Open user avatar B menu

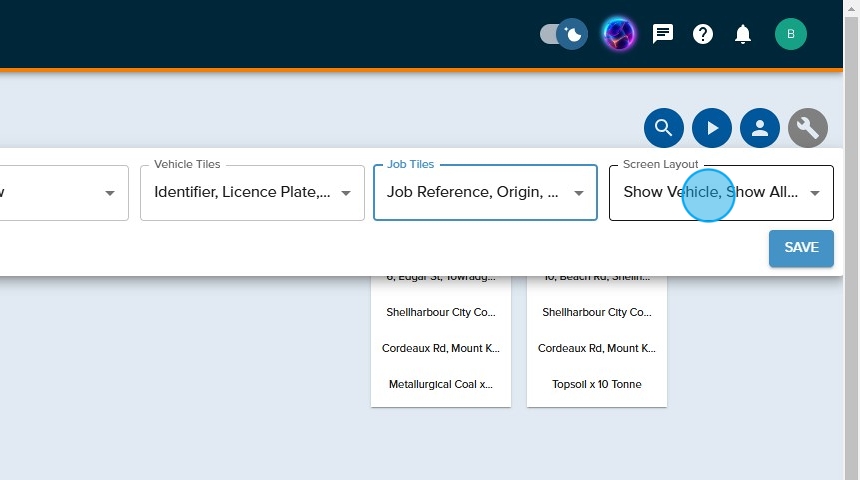coord(790,34)
